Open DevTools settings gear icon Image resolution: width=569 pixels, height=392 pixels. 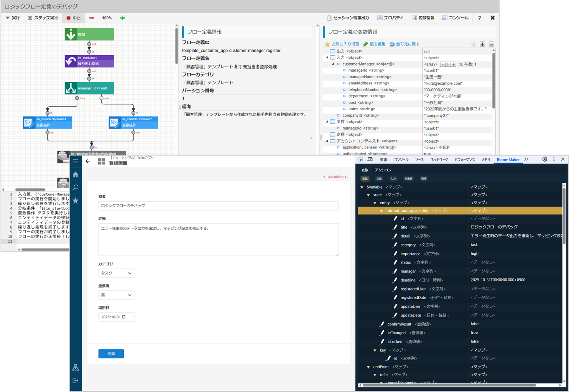click(544, 160)
